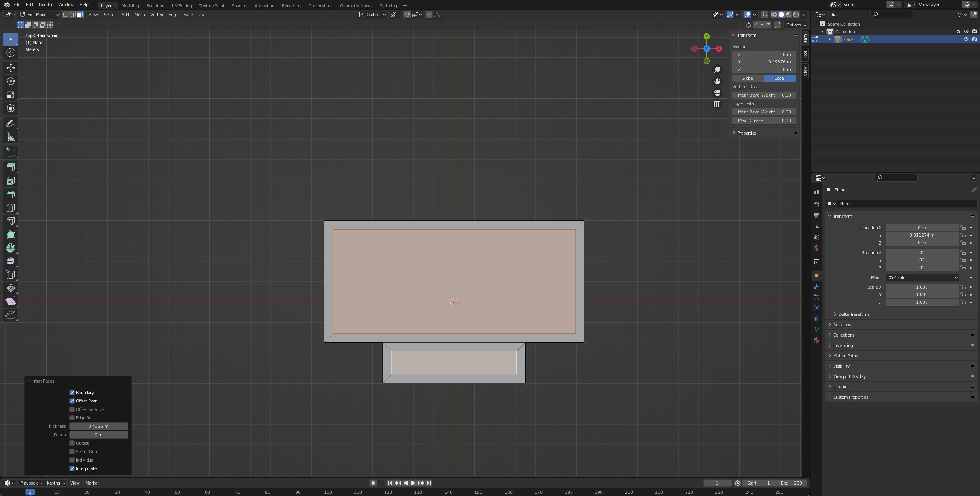Viewport: 980px width, 496px height.
Task: Enable the Outset checkbox
Action: pos(72,443)
